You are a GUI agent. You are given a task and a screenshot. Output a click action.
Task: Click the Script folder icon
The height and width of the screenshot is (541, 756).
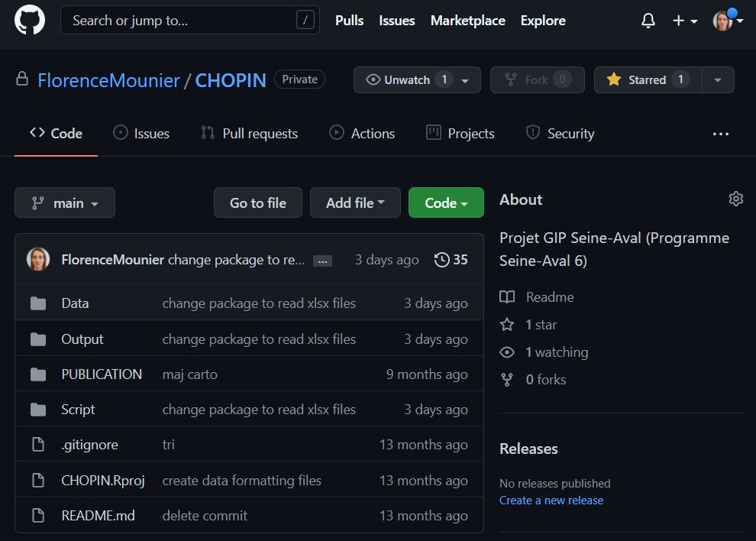(x=38, y=410)
